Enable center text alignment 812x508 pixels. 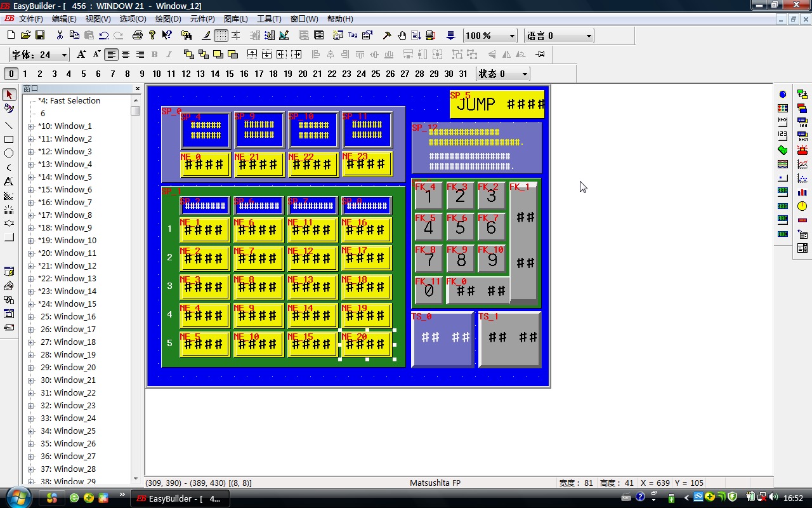click(x=126, y=55)
